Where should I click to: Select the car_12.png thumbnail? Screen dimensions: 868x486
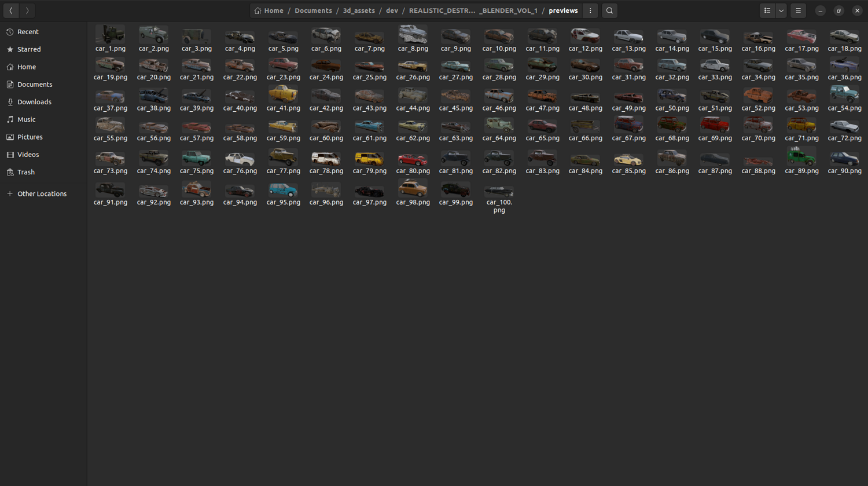coord(585,35)
